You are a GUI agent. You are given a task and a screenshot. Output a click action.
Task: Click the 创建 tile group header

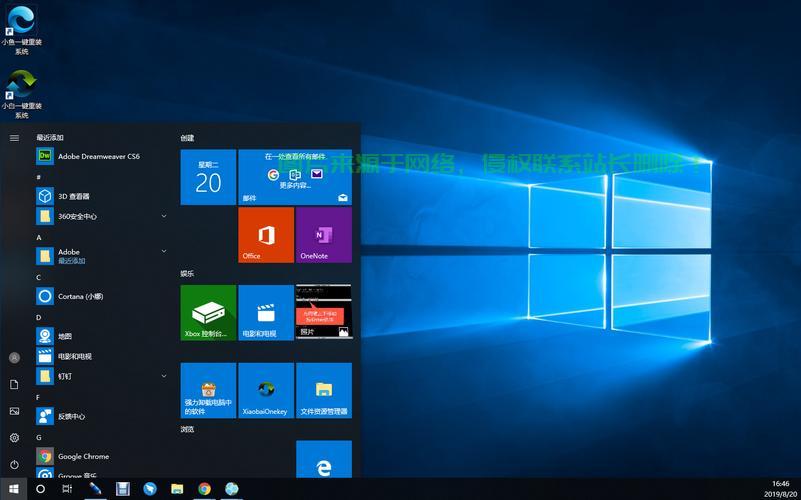point(187,138)
